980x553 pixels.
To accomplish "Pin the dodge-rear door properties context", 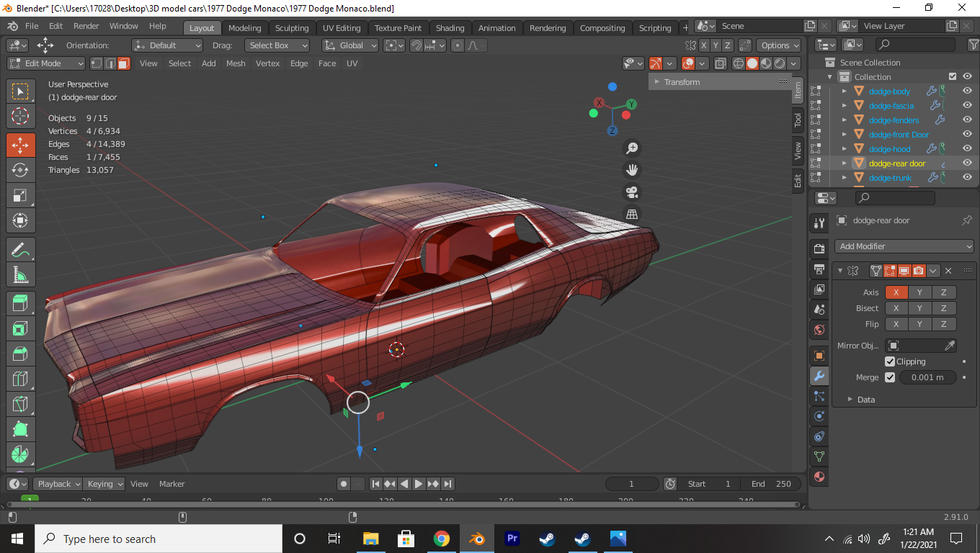I will coord(967,220).
